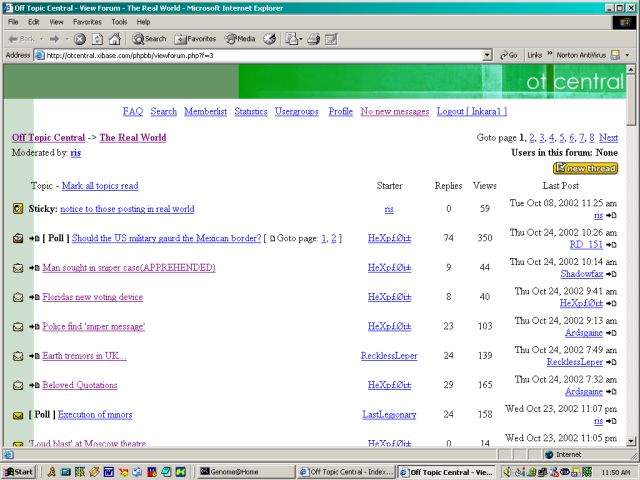Open the Favorites toolbar button

click(195, 39)
